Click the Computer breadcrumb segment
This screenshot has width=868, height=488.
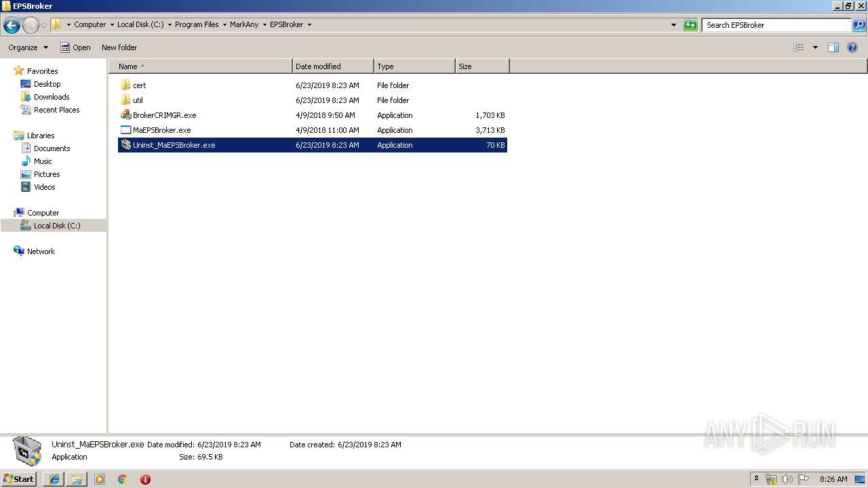coord(90,24)
